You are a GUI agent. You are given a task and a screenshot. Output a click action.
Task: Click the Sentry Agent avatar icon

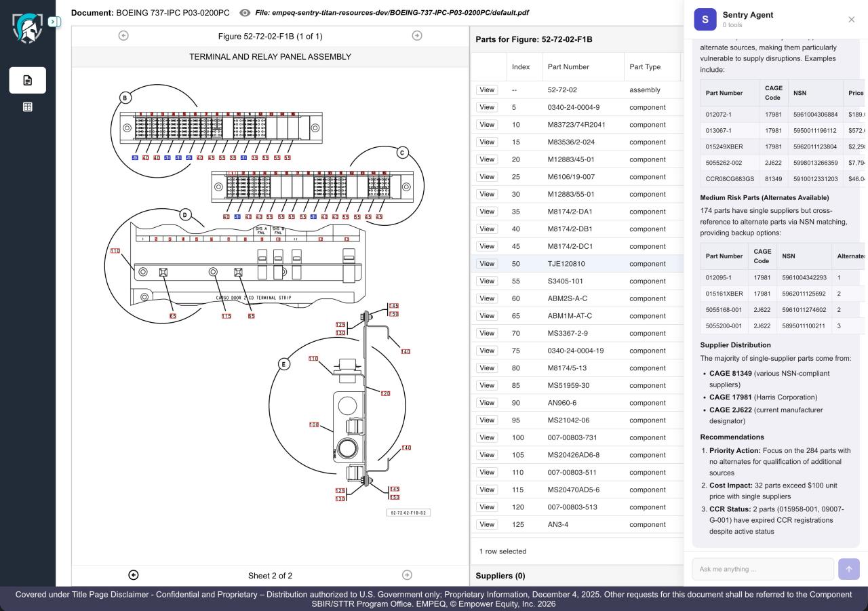[705, 20]
